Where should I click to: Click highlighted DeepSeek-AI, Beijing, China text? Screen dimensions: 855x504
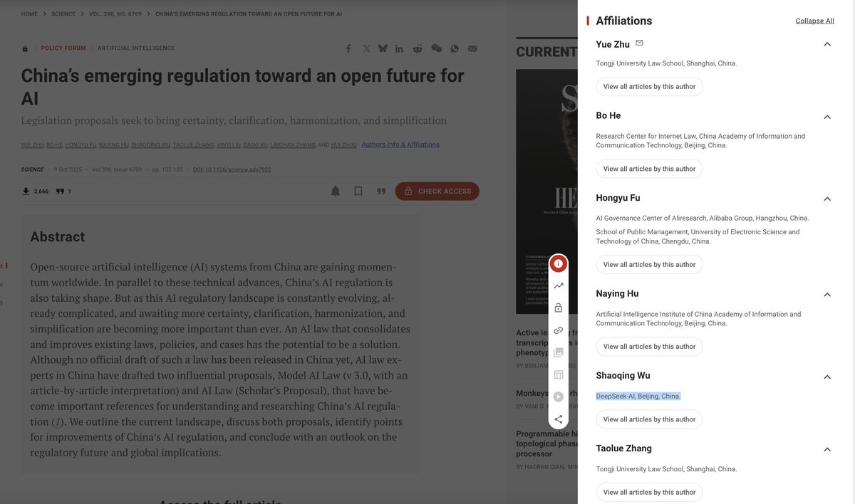click(x=638, y=397)
